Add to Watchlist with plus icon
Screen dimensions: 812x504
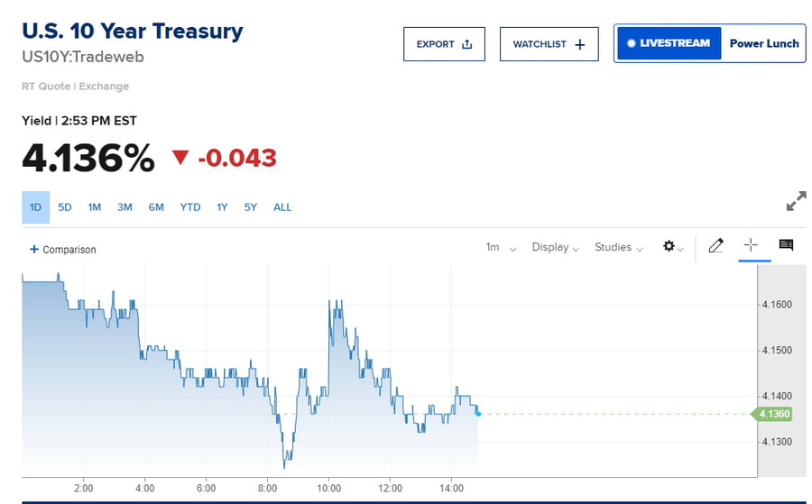(549, 44)
